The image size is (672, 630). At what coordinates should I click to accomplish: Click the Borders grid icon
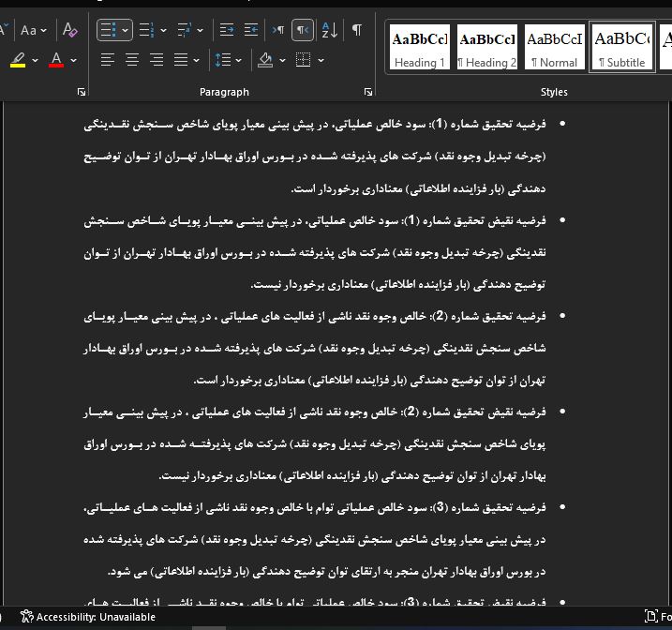coord(304,60)
